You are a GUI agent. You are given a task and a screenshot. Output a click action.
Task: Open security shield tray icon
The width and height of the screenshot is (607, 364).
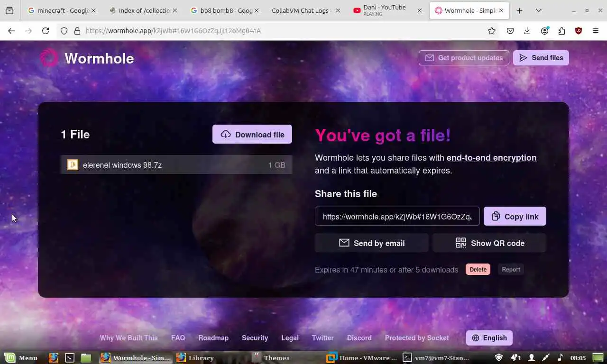point(499,358)
